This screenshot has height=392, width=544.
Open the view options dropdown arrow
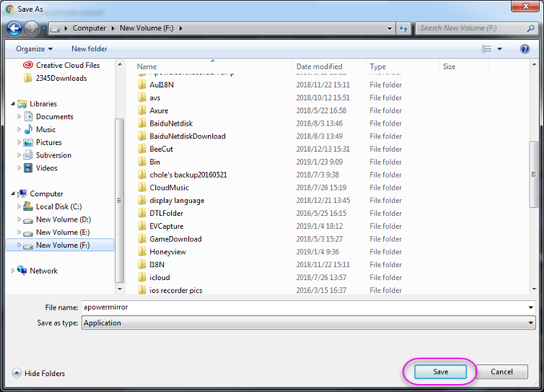point(500,49)
